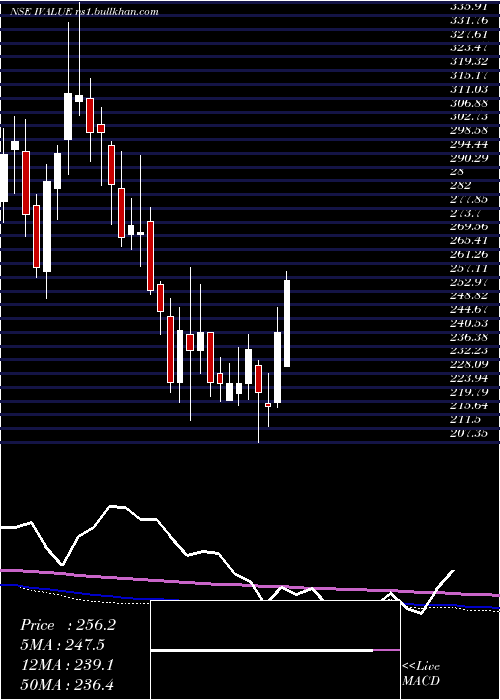
Task: Click the 261.26 price label
Action: pyautogui.click(x=470, y=254)
